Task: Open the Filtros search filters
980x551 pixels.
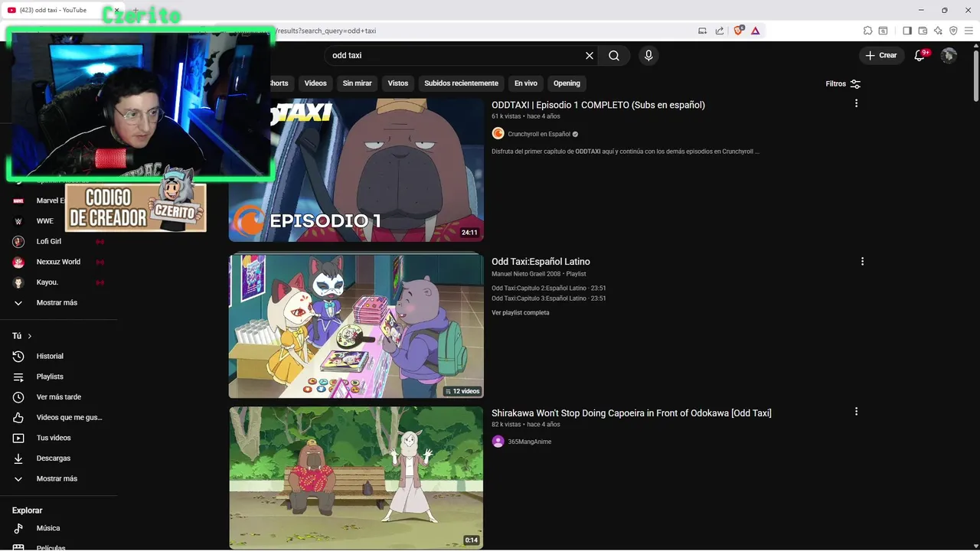Action: [843, 83]
